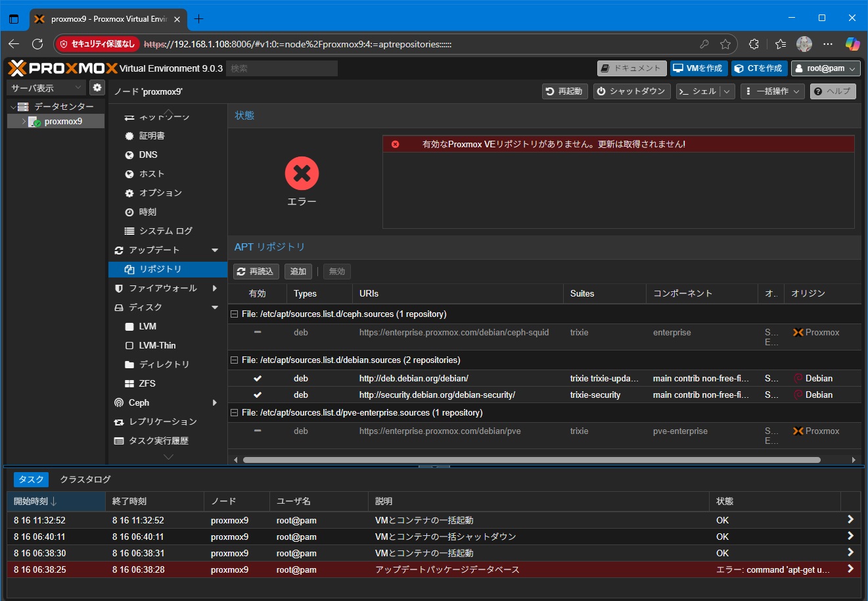This screenshot has width=868, height=601.
Task: Collapse the データセンター tree node
Action: click(12, 107)
